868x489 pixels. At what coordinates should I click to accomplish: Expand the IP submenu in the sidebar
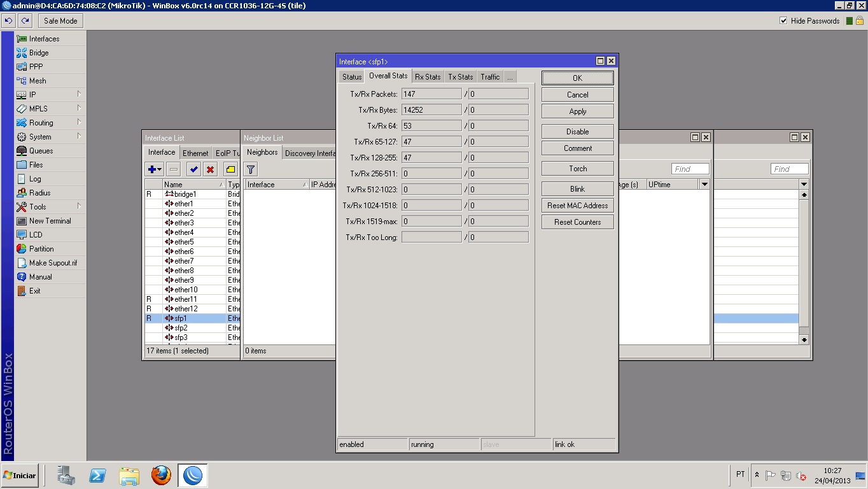(x=50, y=95)
